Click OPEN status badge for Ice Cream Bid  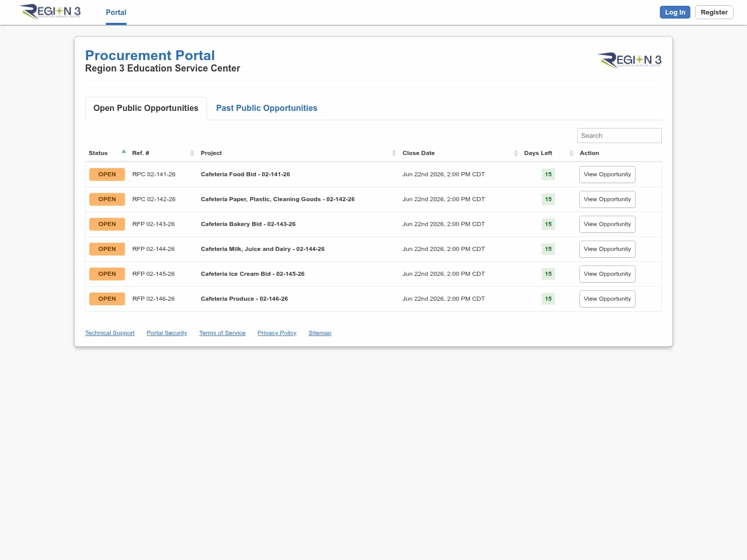(107, 274)
